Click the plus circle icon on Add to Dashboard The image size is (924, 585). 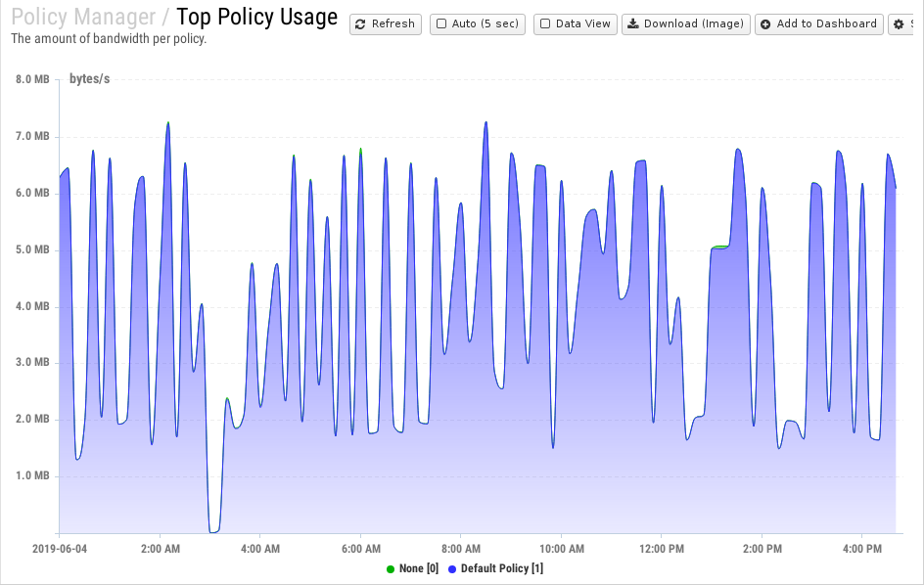[765, 24]
